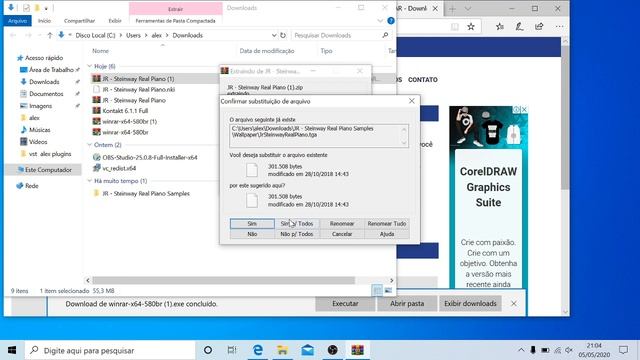Select JR - Steinway Real Piano Samples folder
The image size is (640, 360).
pyautogui.click(x=146, y=193)
